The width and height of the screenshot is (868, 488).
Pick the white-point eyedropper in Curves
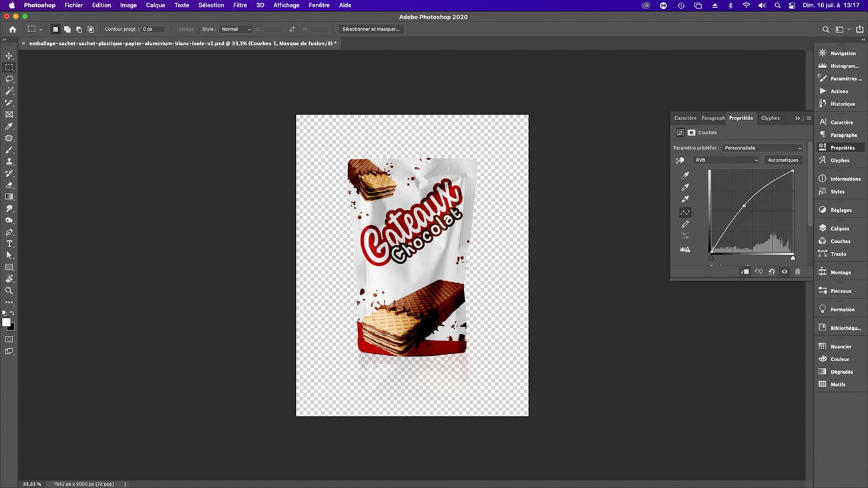point(685,200)
